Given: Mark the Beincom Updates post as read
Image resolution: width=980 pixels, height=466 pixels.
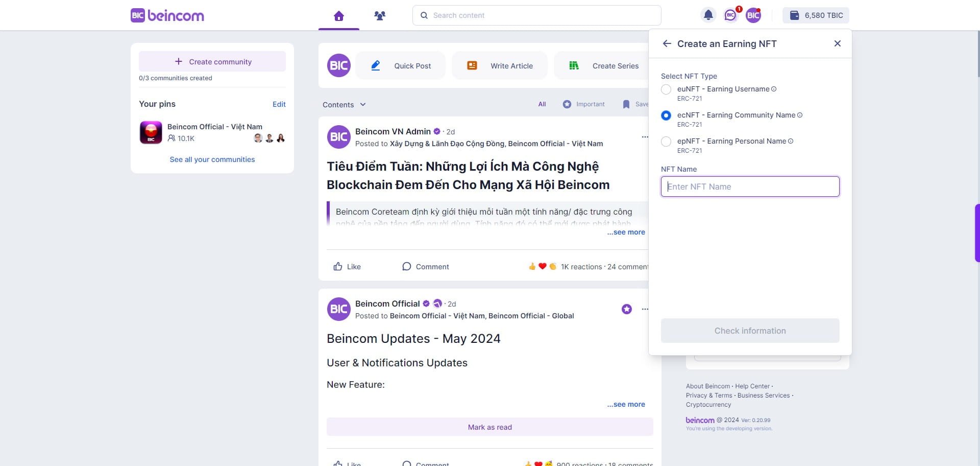Looking at the screenshot, I should click(489, 427).
